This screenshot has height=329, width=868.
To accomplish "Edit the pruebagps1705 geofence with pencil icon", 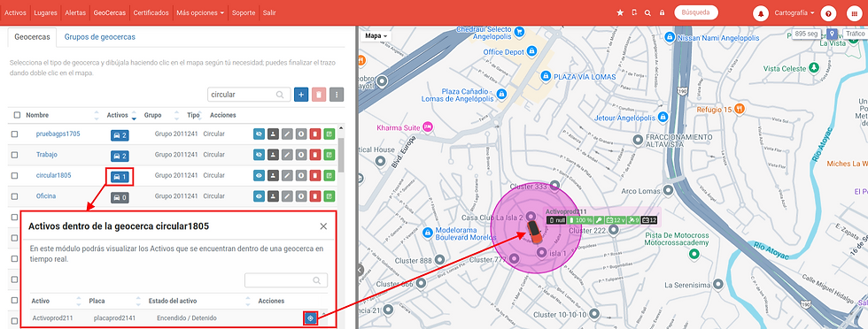I will click(287, 134).
